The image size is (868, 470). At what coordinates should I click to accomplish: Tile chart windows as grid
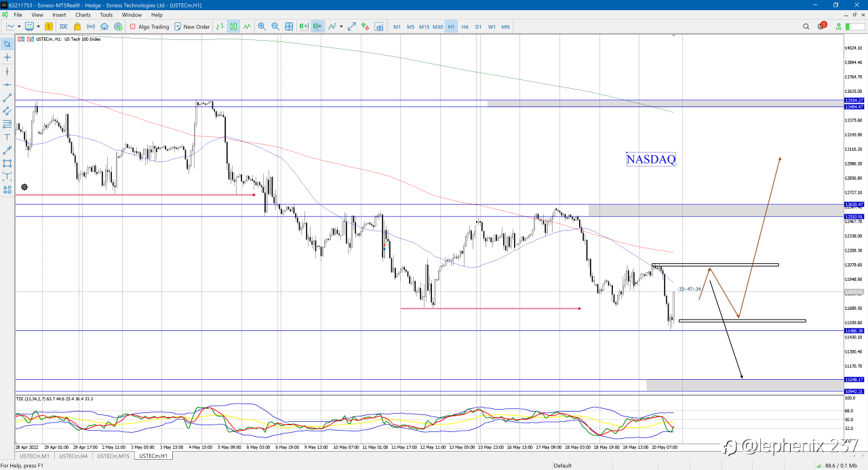tap(289, 26)
